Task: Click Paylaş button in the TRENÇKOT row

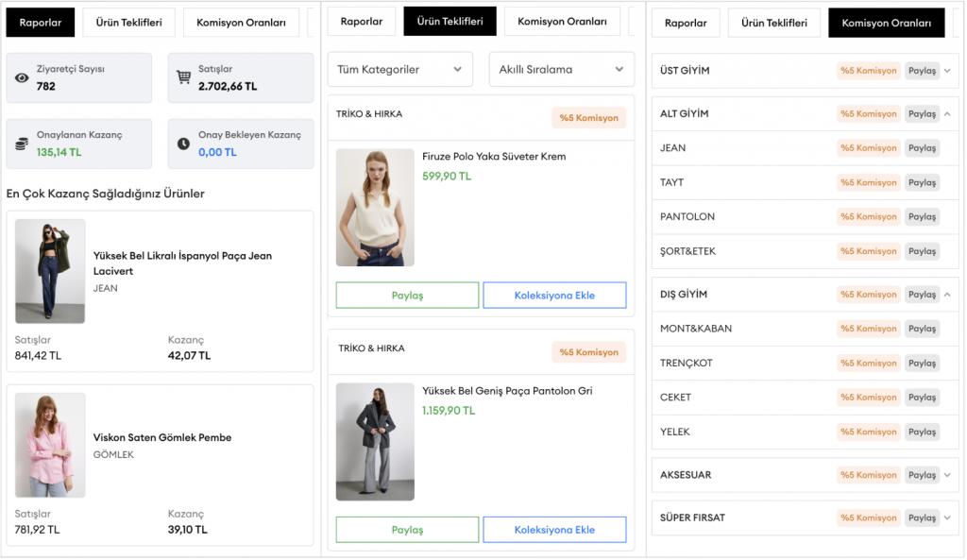Action: 922,364
